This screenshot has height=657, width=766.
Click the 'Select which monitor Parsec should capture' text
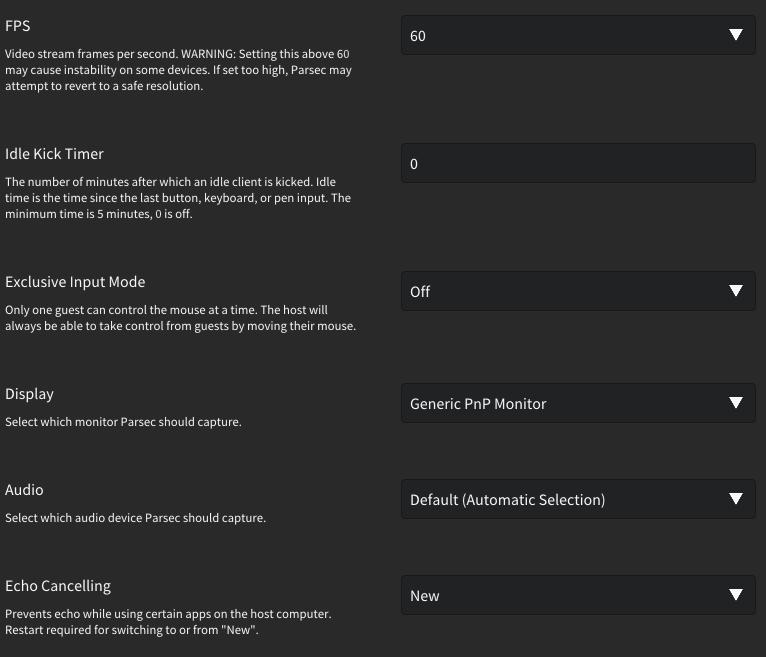pos(123,422)
